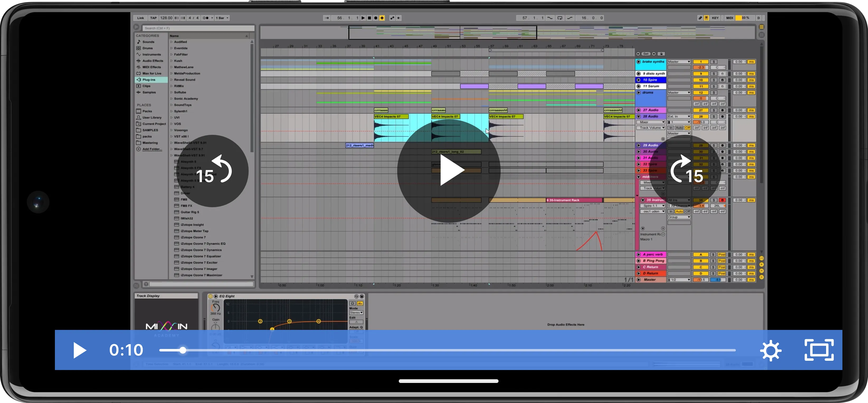The height and width of the screenshot is (403, 868).
Task: Expand the Voxengo folder
Action: tap(172, 130)
